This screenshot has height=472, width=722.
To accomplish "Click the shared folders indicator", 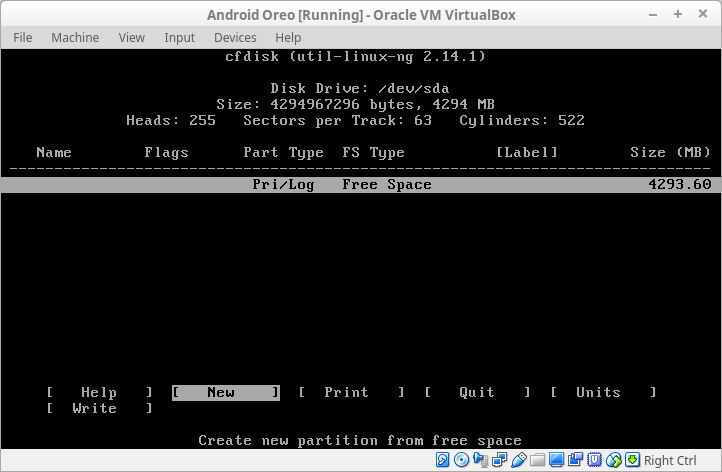I will pos(537,460).
